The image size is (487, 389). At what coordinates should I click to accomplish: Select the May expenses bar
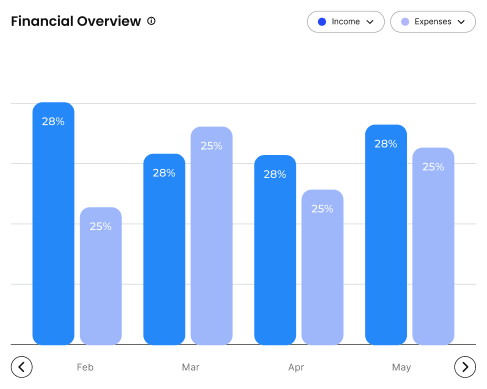coord(433,246)
